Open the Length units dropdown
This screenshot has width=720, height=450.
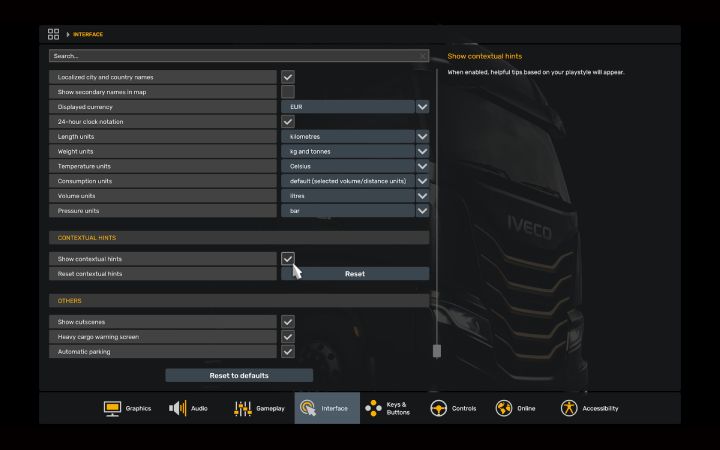tap(422, 137)
